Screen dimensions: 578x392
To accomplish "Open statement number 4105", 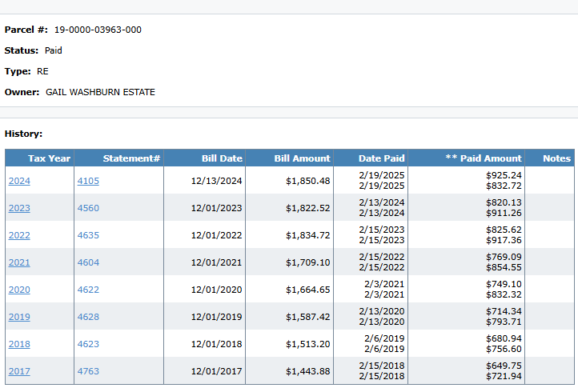I will coord(88,181).
